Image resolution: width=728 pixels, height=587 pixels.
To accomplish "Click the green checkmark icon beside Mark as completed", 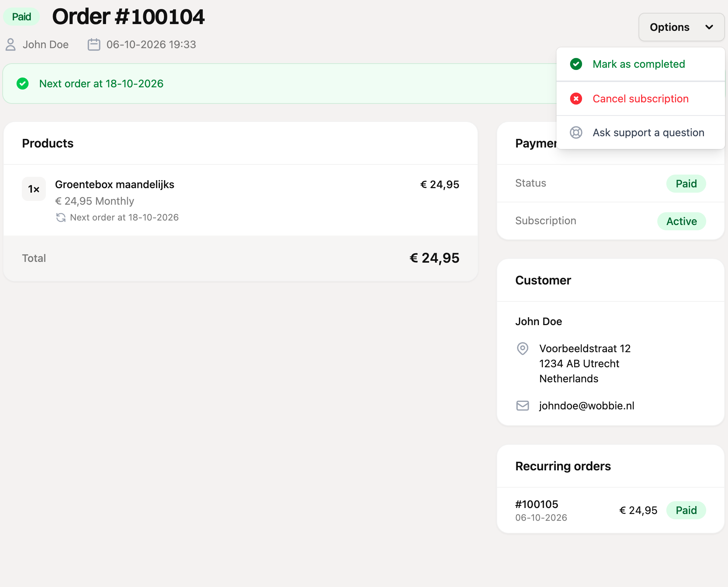I will point(576,64).
